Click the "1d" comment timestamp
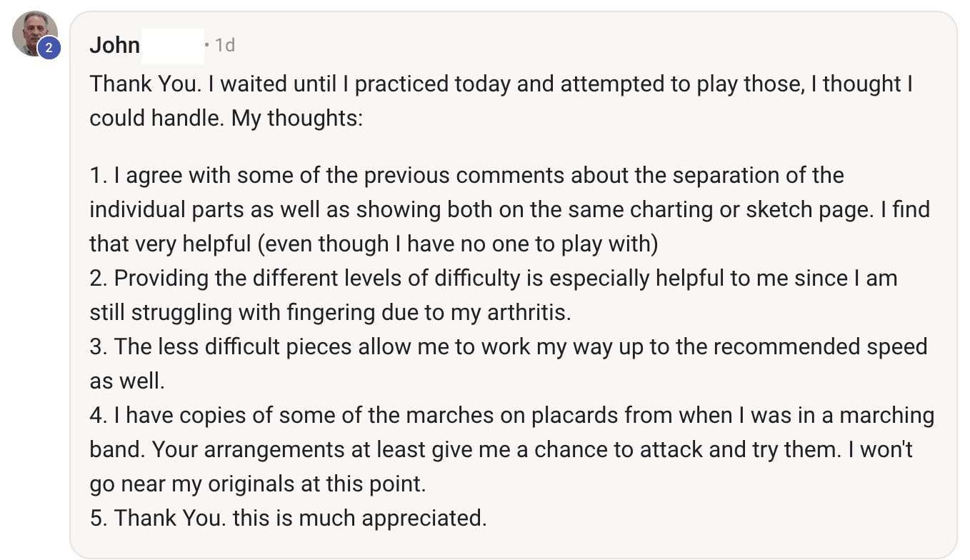The width and height of the screenshot is (970, 560). [x=225, y=46]
